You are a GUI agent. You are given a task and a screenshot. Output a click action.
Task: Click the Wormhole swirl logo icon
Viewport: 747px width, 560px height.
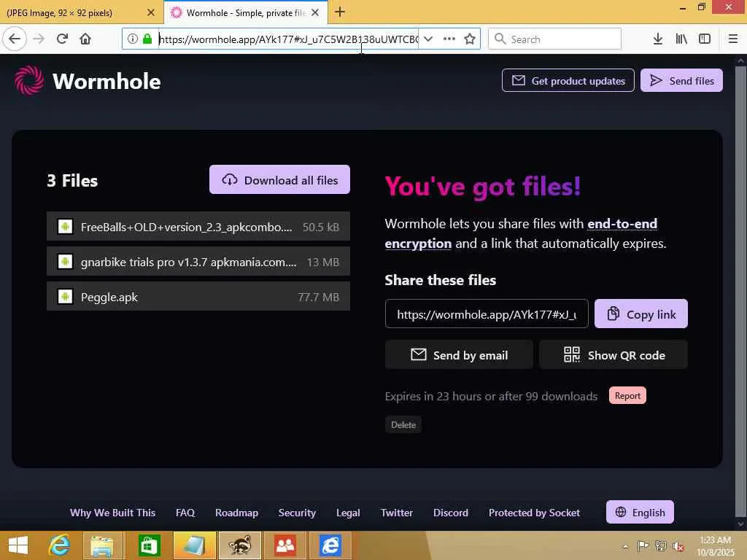29,80
